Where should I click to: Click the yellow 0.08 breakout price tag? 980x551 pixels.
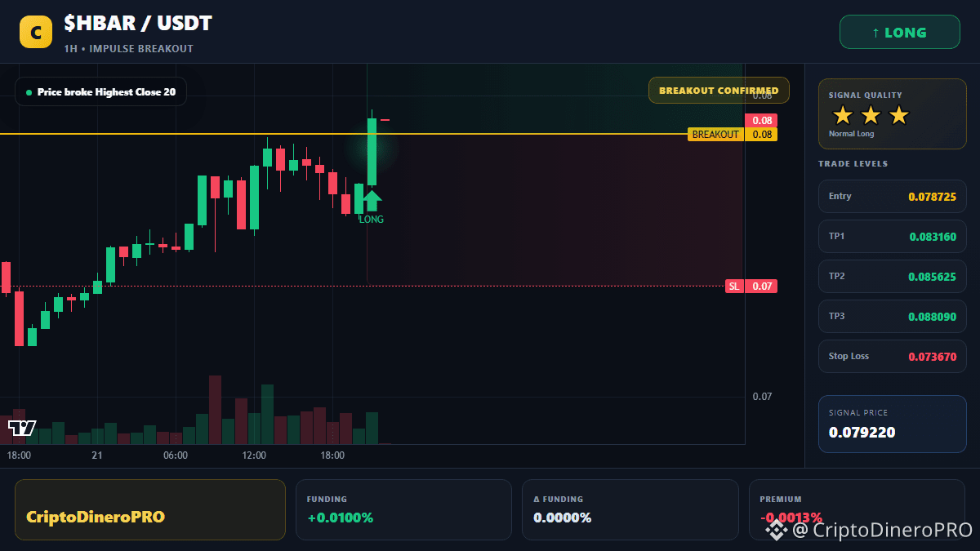coord(761,135)
